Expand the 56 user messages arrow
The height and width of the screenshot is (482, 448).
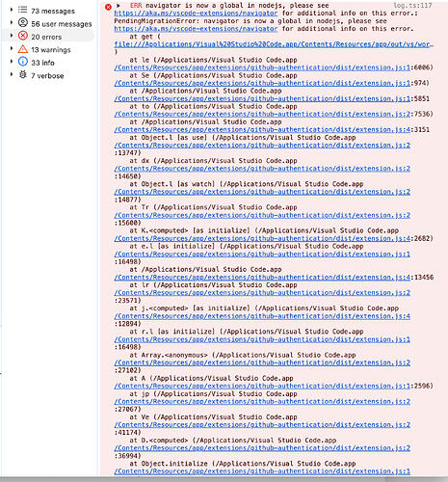[12, 22]
